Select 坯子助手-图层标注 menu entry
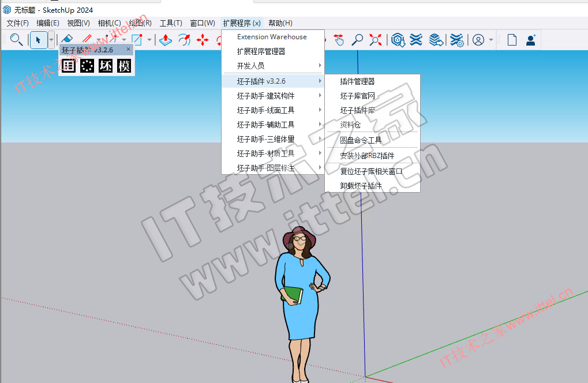This screenshot has height=383, width=588. [272, 168]
